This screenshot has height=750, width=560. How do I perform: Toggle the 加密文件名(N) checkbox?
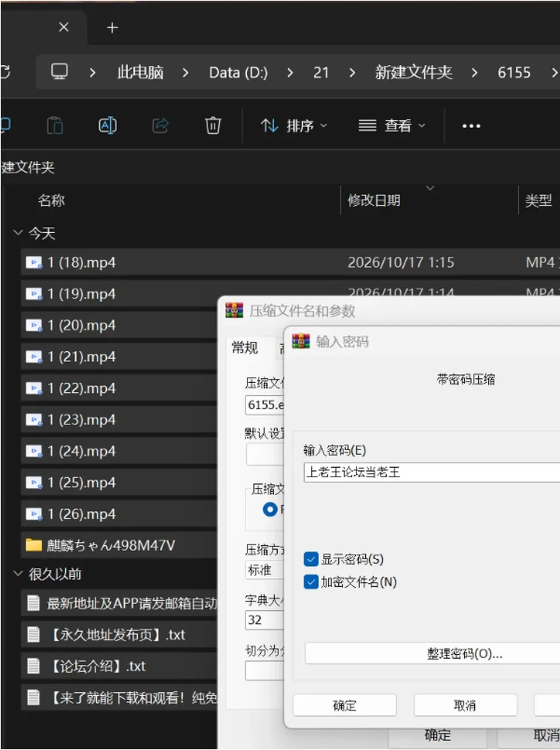pyautogui.click(x=311, y=581)
